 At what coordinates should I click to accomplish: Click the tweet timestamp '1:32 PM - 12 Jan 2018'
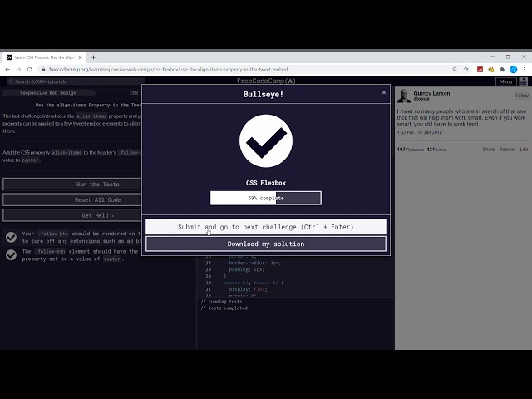[419, 132]
